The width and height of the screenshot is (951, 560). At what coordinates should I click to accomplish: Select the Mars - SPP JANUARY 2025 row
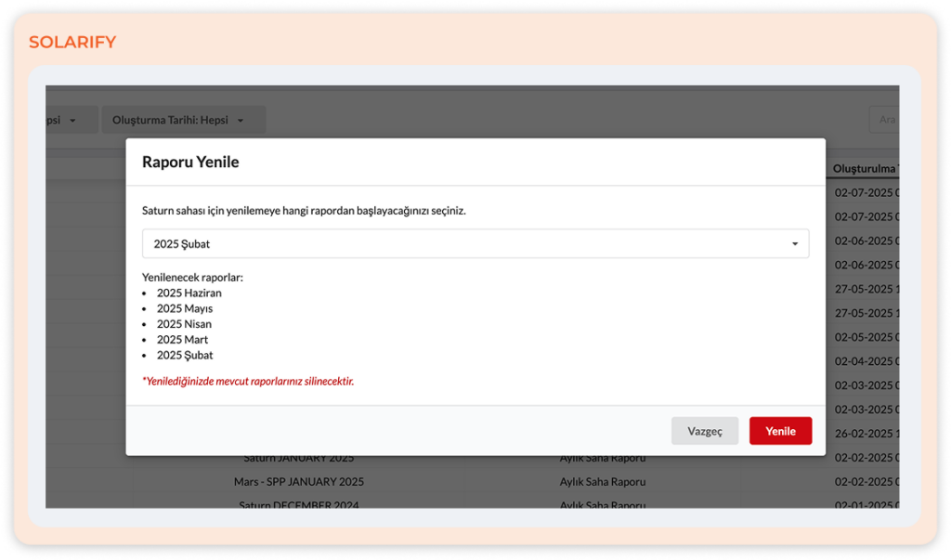(x=298, y=482)
